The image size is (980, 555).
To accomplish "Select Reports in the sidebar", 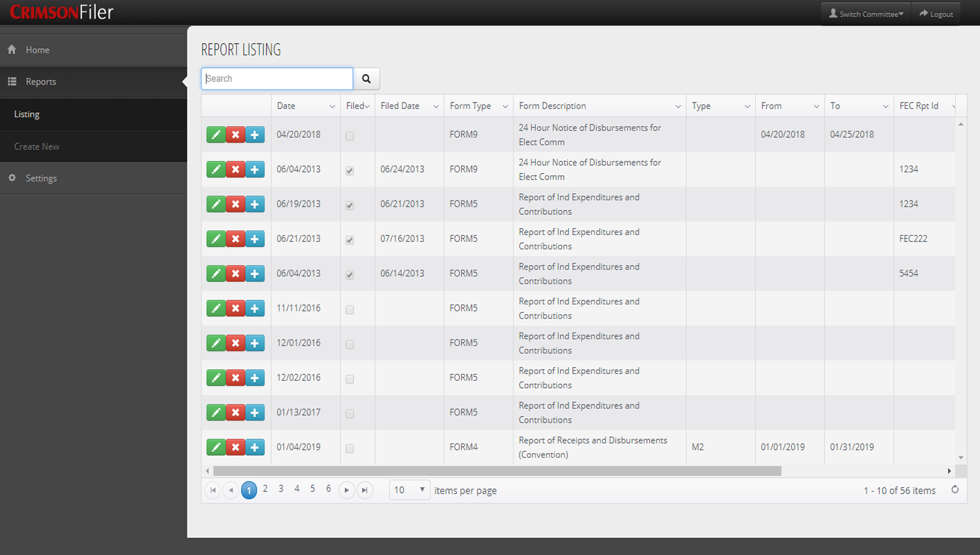I will point(93,82).
